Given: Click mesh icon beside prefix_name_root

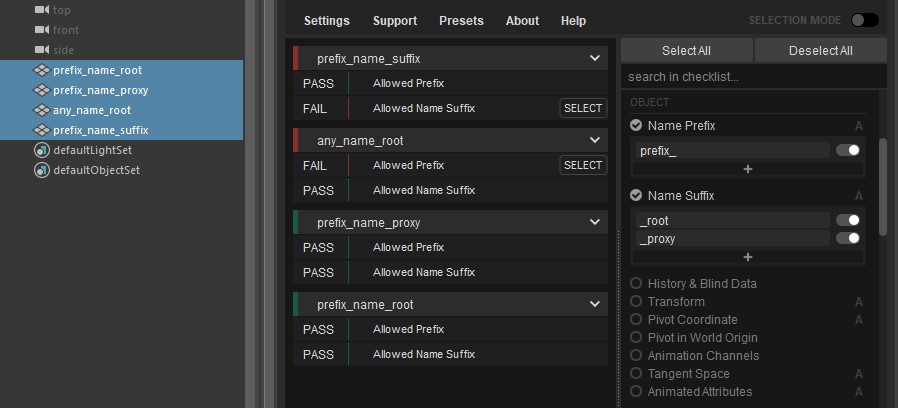Looking at the screenshot, I should click(42, 70).
